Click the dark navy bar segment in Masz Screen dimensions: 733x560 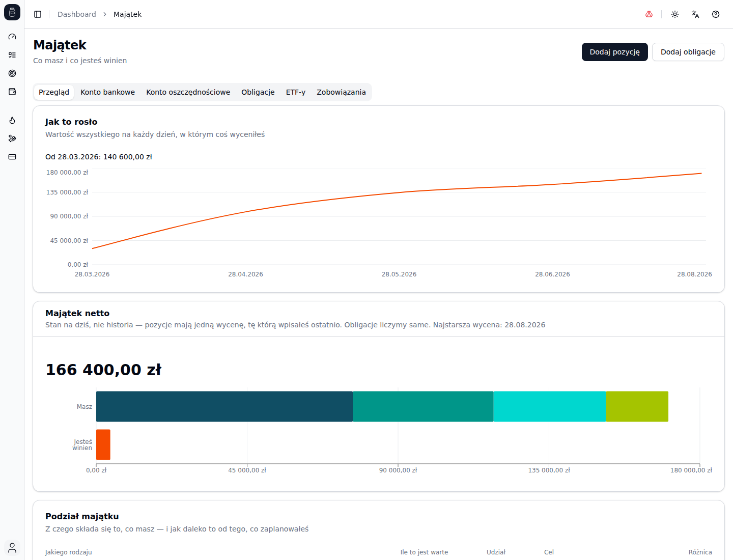224,406
